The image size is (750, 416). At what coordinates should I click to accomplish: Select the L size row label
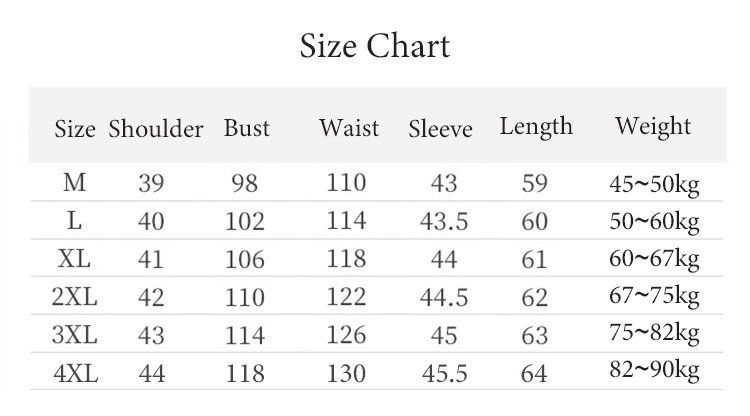[74, 221]
